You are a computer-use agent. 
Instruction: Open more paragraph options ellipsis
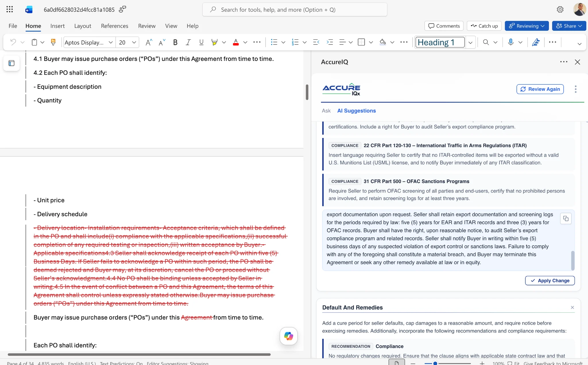pos(404,42)
